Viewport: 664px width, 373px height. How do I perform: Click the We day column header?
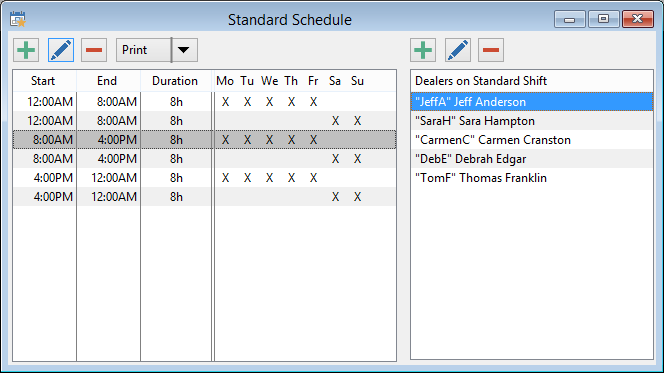pyautogui.click(x=269, y=81)
